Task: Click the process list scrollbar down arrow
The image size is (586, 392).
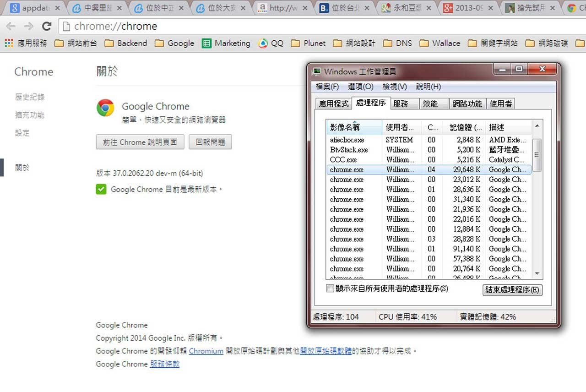Action: pyautogui.click(x=537, y=274)
